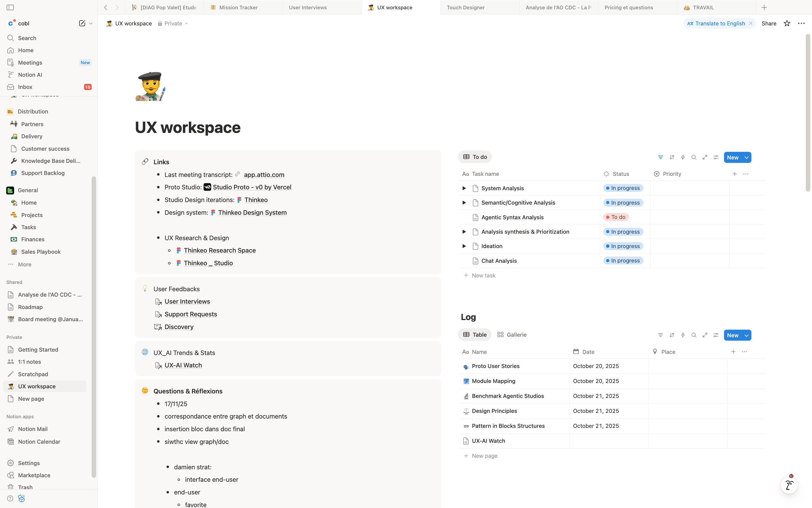The width and height of the screenshot is (812, 508).
Task: Switch to the Mission Tracker tab
Action: [243, 7]
